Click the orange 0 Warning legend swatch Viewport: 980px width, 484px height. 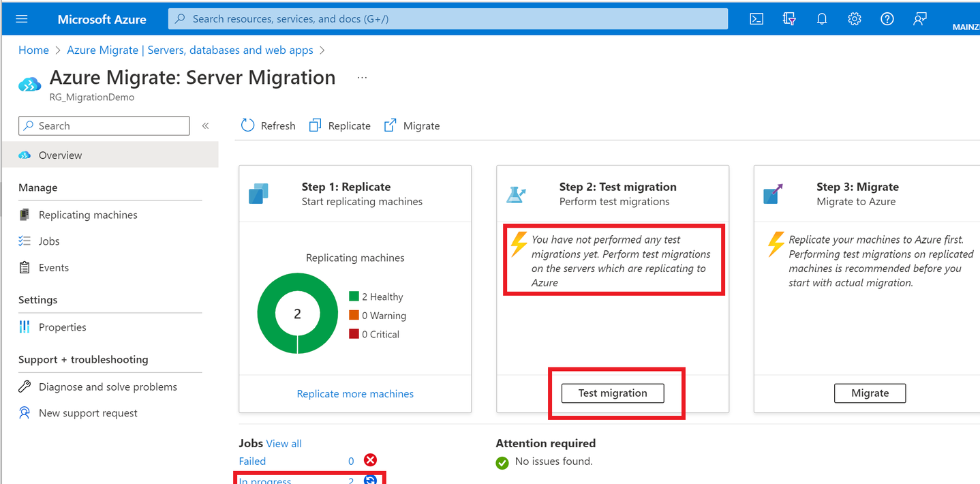354,316
